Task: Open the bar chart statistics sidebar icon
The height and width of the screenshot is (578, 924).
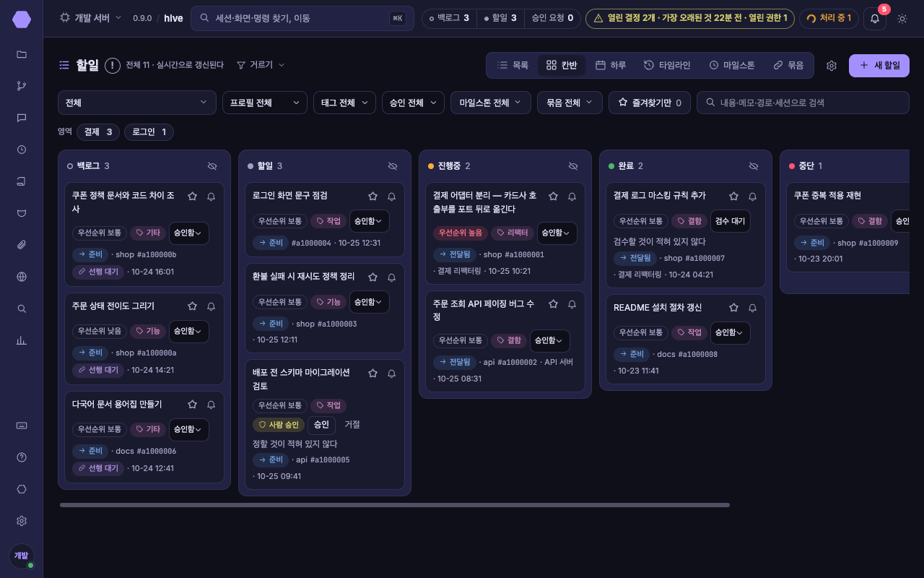Action: (22, 340)
